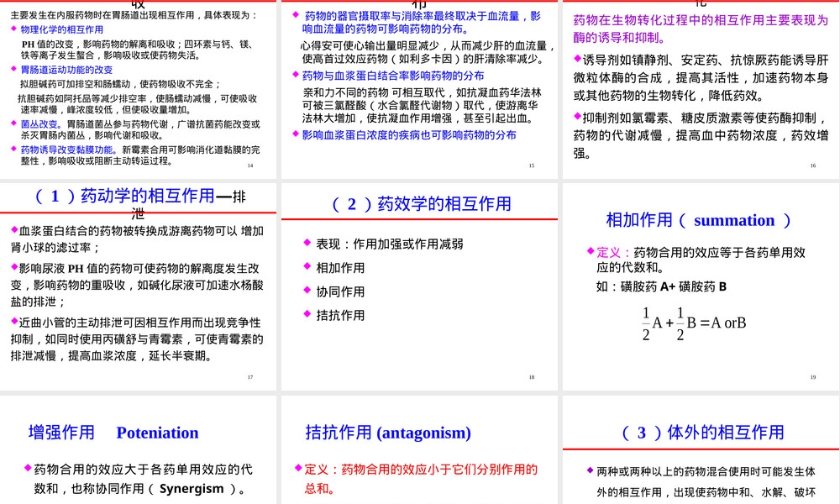Click page number 14

[250, 165]
